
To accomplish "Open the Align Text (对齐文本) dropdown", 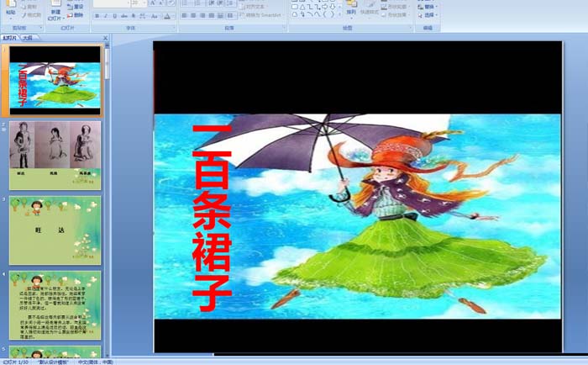I will click(x=253, y=7).
